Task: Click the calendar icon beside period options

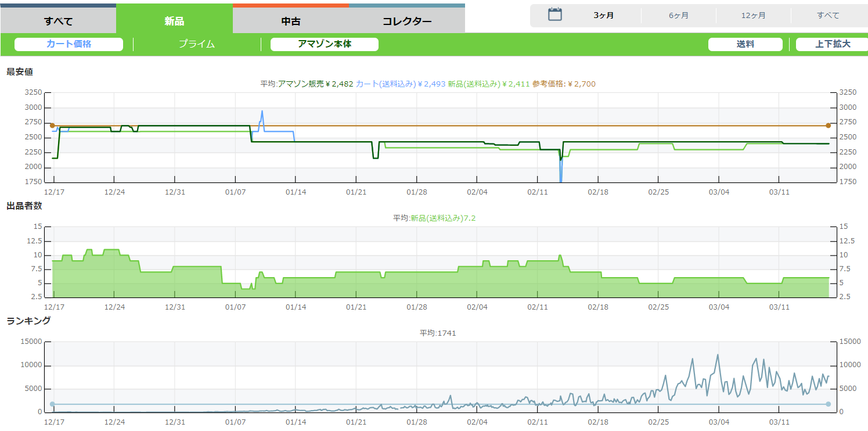Action: (x=555, y=15)
